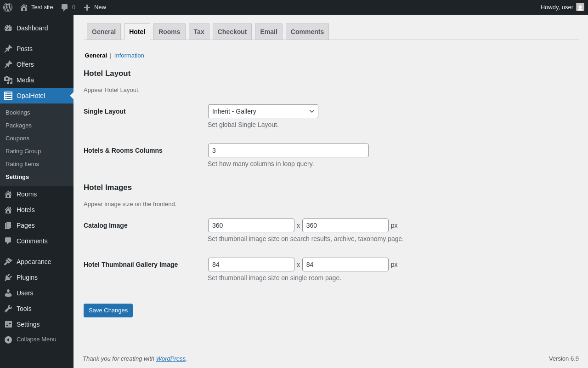This screenshot has width=588, height=368.
Task: Click the Save Changes button
Action: [108, 310]
